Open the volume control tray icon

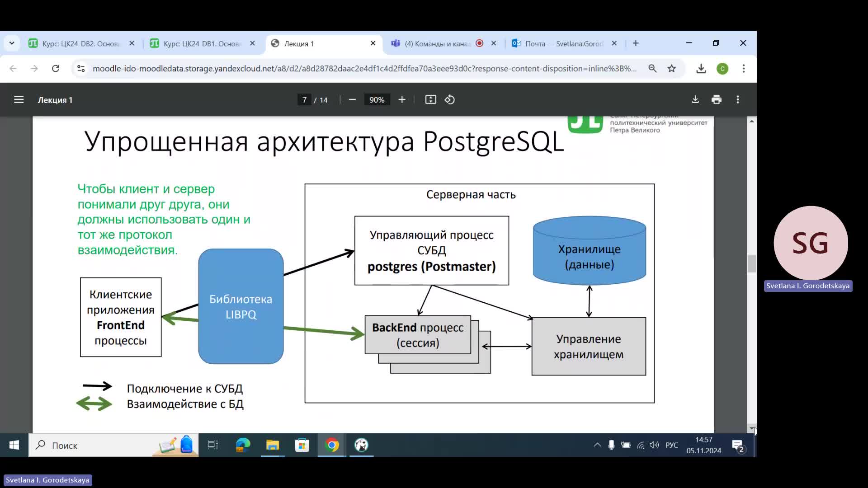[654, 445]
